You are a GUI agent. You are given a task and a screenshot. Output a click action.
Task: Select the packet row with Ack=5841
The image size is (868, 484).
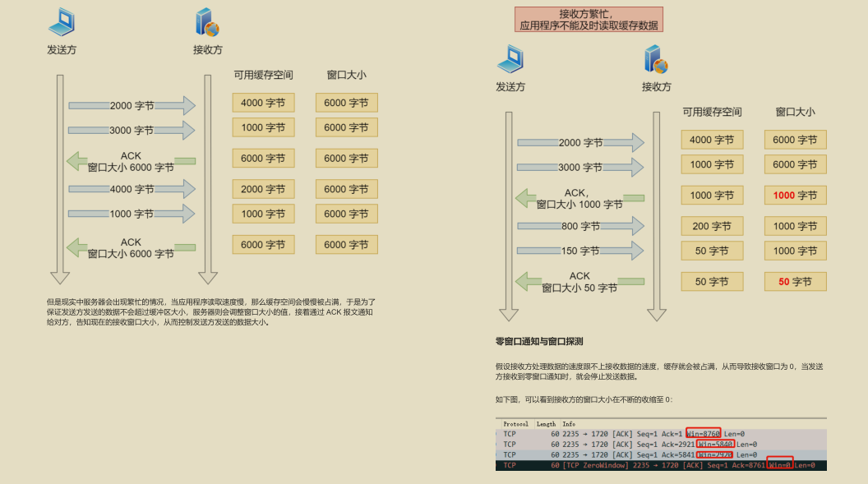(661, 454)
